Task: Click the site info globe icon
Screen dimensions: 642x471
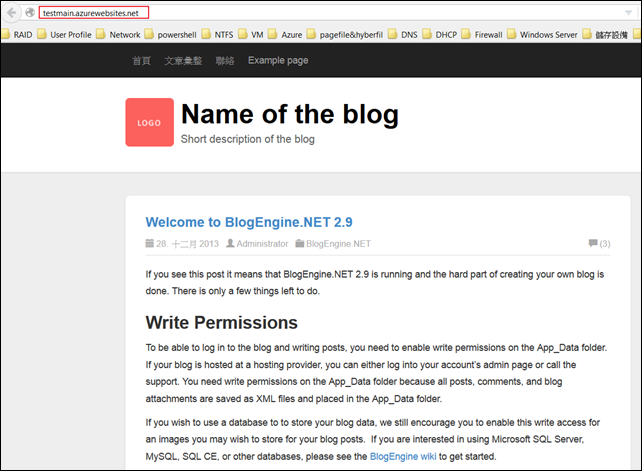Action: (30, 12)
